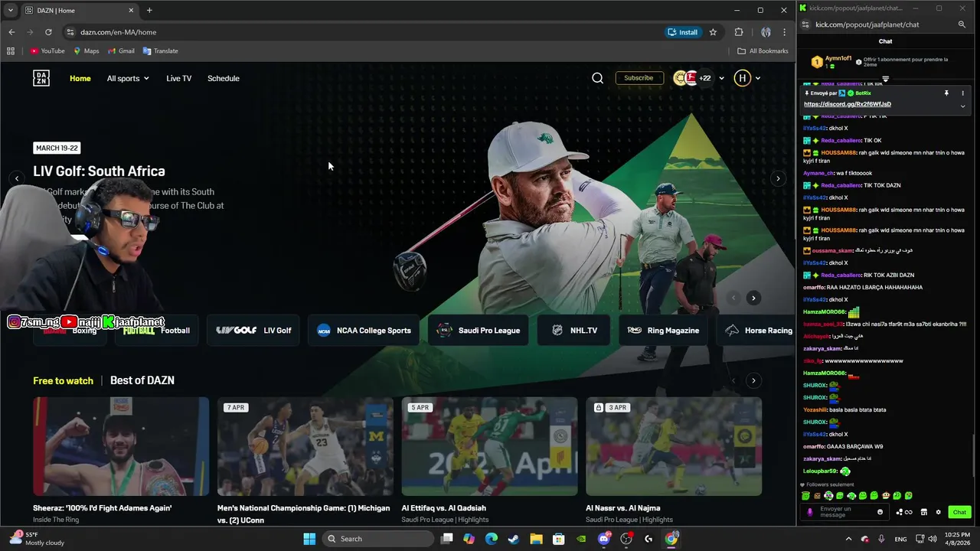Open File Explorer from the taskbar
Screen dimensions: 980x551
pos(536,539)
